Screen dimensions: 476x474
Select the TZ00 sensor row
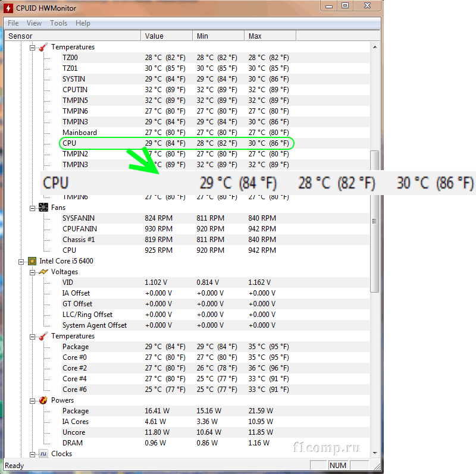click(215, 58)
